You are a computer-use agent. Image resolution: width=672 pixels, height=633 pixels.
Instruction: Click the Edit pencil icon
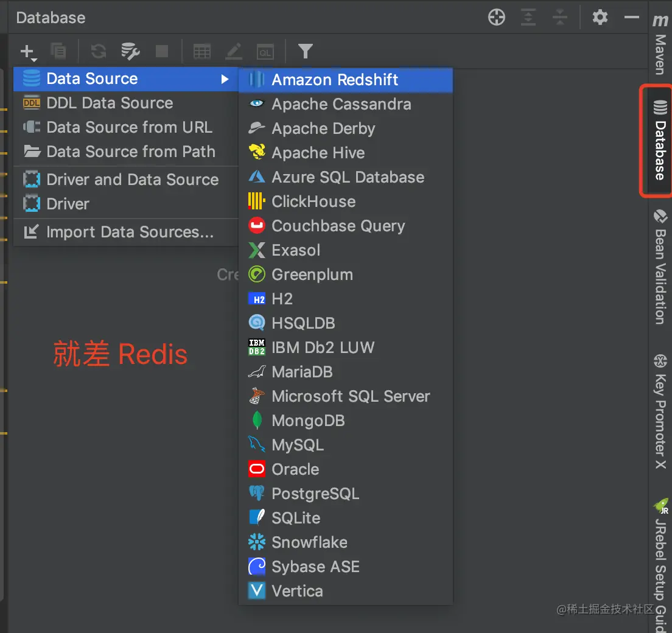(234, 51)
